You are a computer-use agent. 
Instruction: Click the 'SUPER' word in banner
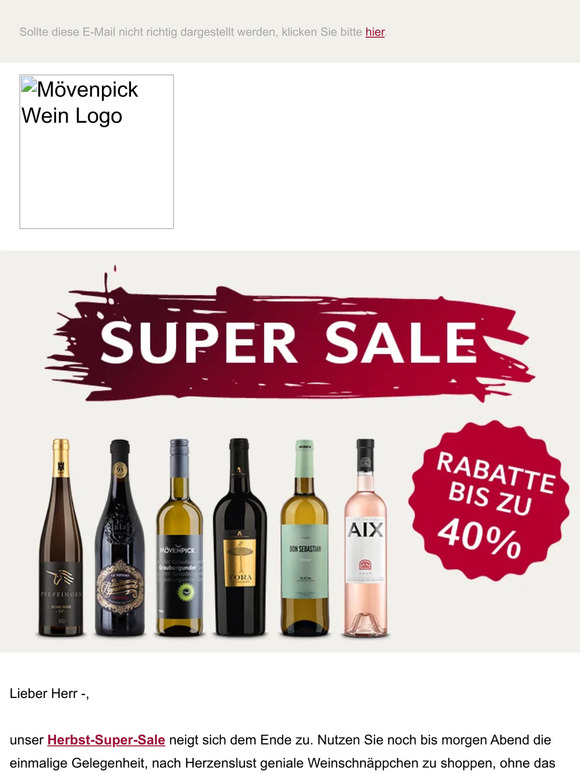coord(198,342)
